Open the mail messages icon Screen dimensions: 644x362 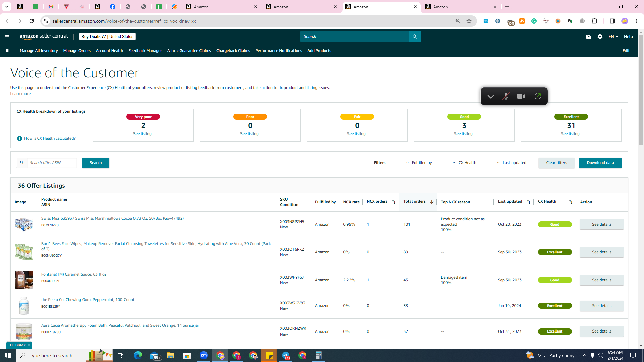(x=589, y=37)
